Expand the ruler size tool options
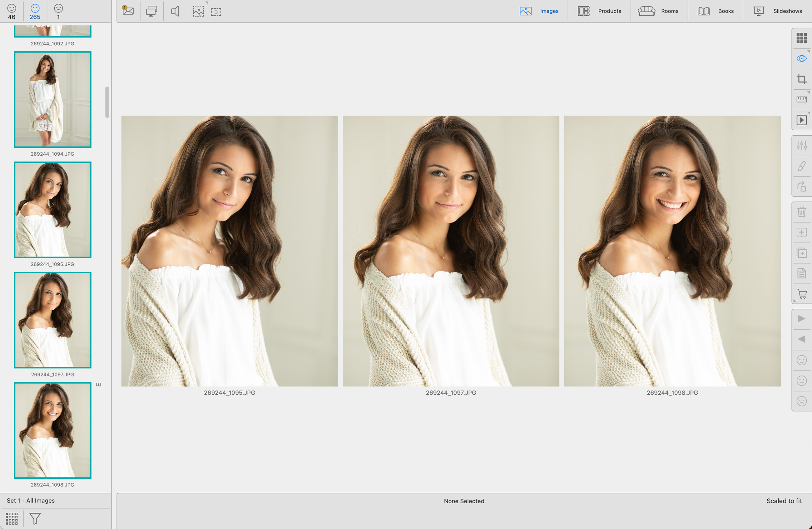This screenshot has width=812, height=529. [x=809, y=92]
